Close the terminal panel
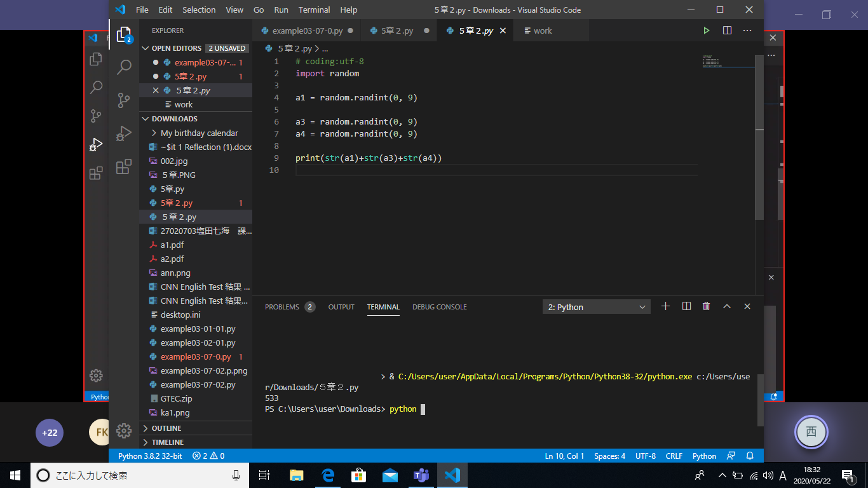Image resolution: width=868 pixels, height=488 pixels. [747, 306]
